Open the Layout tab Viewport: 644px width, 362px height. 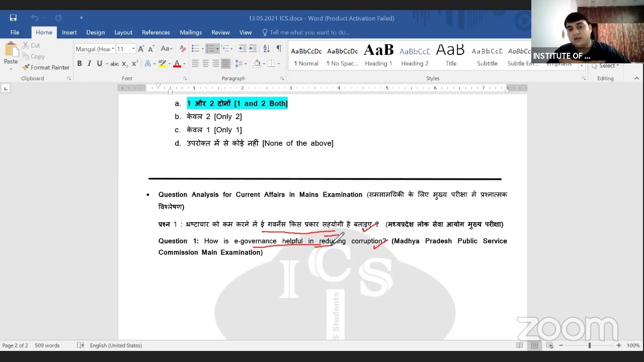123,32
